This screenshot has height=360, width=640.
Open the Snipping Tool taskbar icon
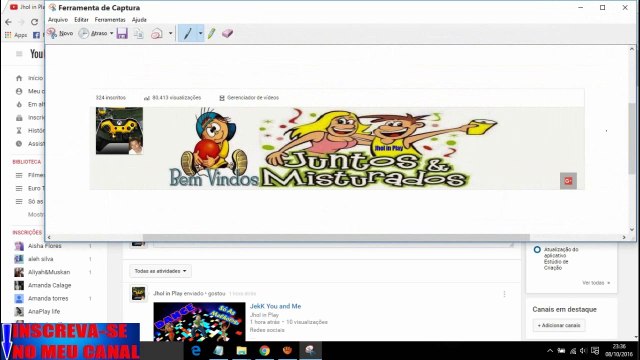pyautogui.click(x=310, y=350)
